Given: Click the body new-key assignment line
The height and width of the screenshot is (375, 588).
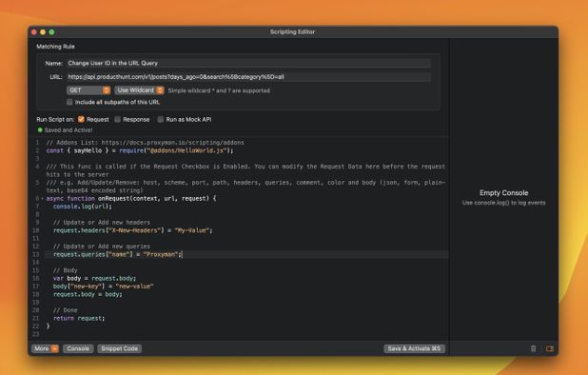Looking at the screenshot, I should tap(104, 286).
